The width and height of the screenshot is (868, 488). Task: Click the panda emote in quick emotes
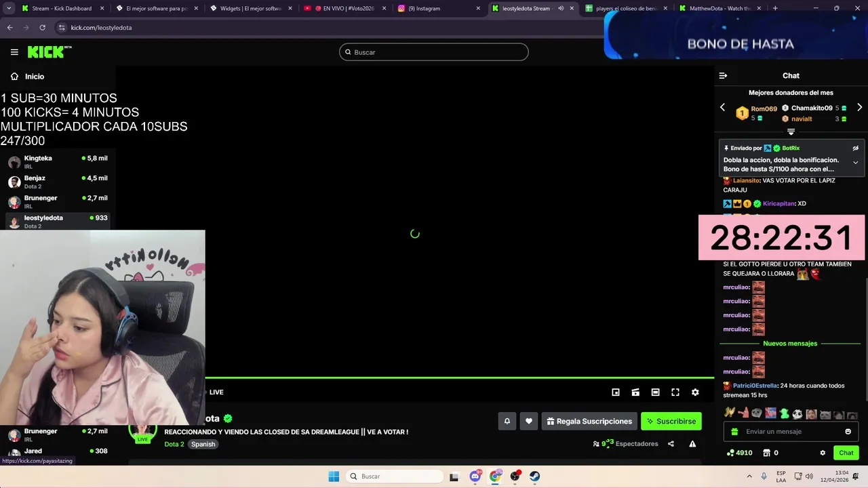pos(797,413)
